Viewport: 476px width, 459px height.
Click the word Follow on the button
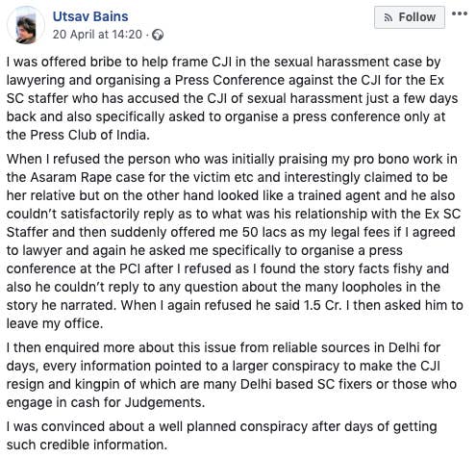coord(416,17)
